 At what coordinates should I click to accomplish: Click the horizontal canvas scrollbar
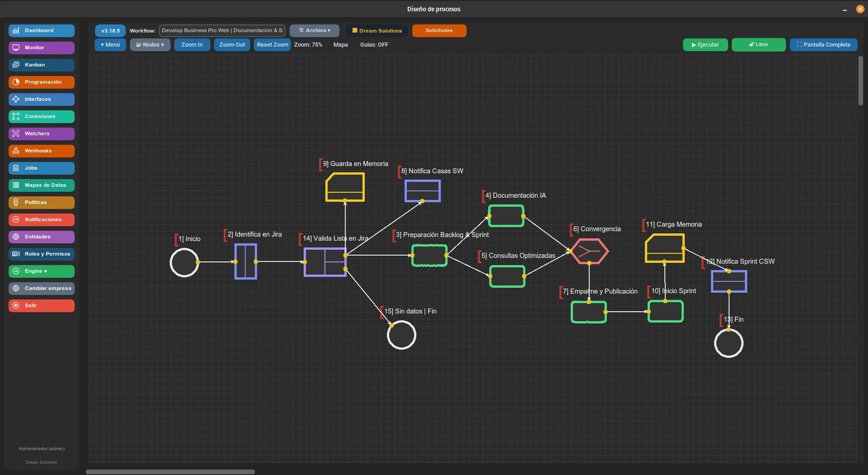(170, 472)
